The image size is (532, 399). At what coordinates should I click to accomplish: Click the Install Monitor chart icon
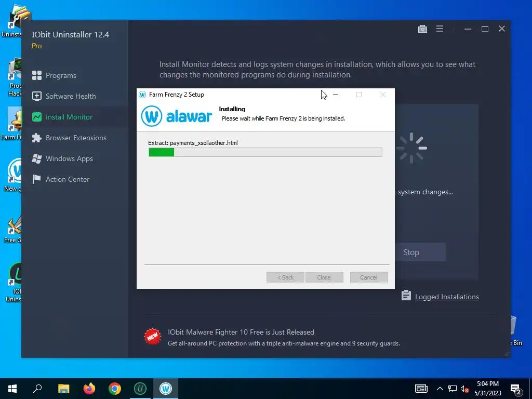(37, 117)
